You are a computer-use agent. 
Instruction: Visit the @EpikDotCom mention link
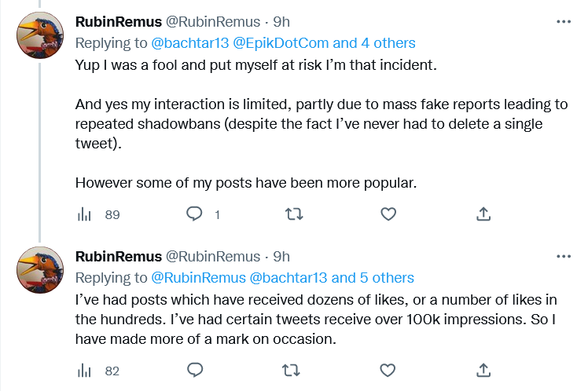pyautogui.click(x=281, y=43)
